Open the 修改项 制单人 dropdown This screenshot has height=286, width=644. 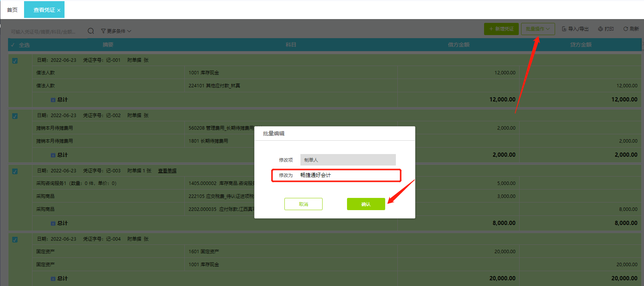tap(348, 160)
